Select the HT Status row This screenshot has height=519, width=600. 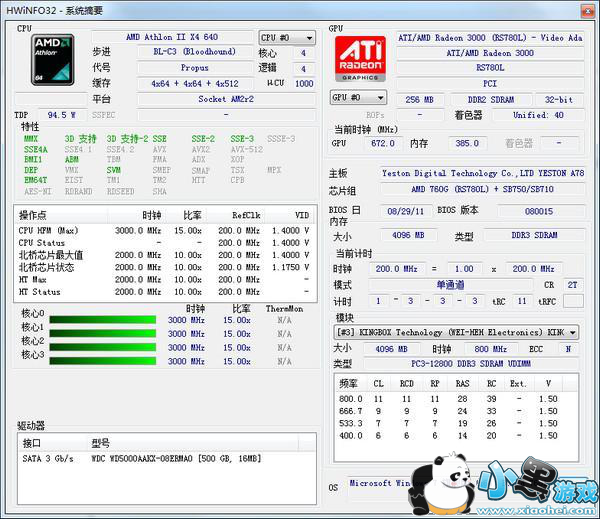click(164, 292)
